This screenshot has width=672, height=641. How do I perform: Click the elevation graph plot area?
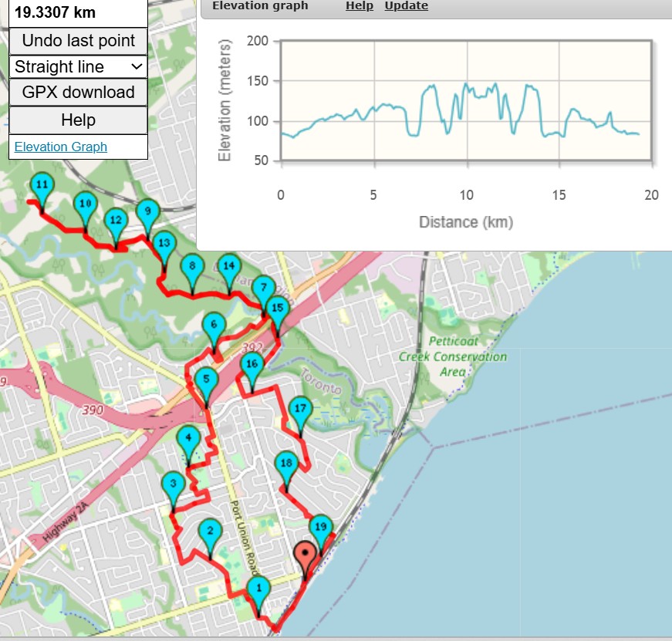coord(466,101)
